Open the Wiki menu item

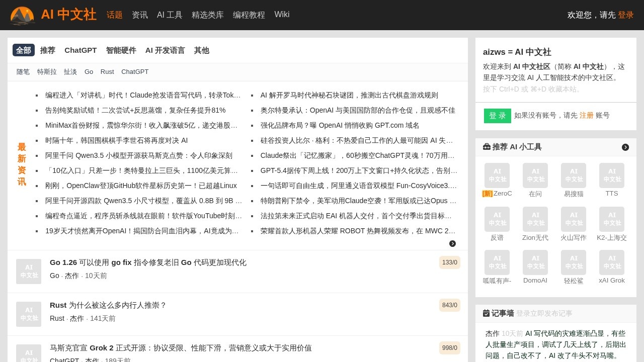coord(282,15)
